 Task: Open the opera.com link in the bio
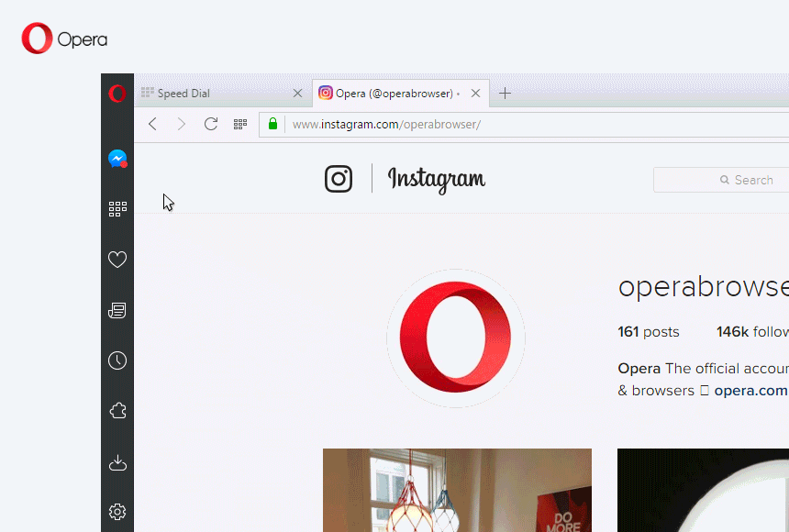pyautogui.click(x=750, y=390)
